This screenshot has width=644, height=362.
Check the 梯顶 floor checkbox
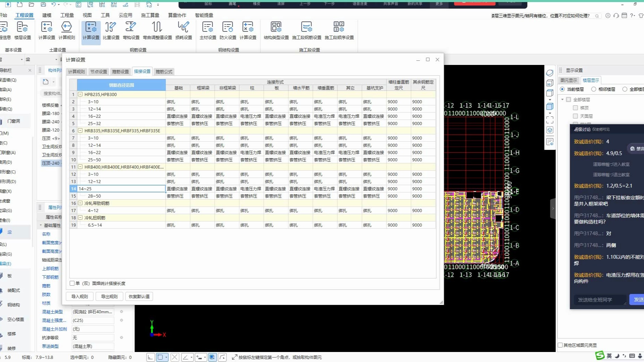pos(576,108)
